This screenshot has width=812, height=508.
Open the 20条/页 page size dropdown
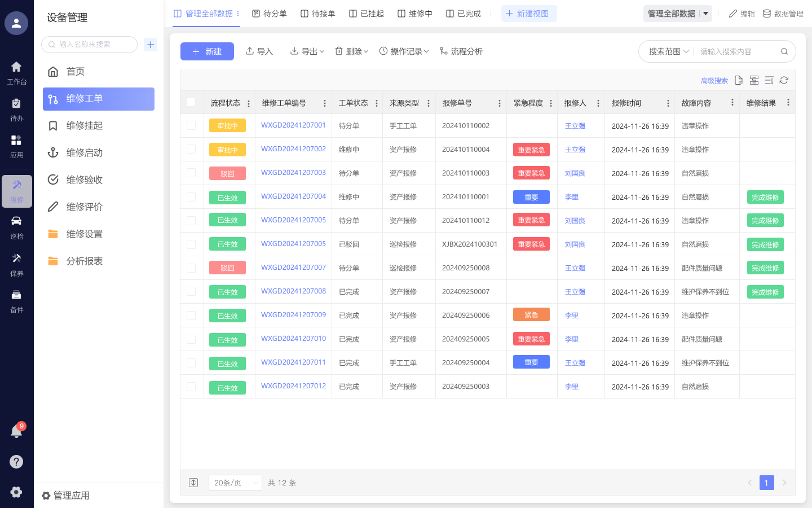[x=235, y=483]
